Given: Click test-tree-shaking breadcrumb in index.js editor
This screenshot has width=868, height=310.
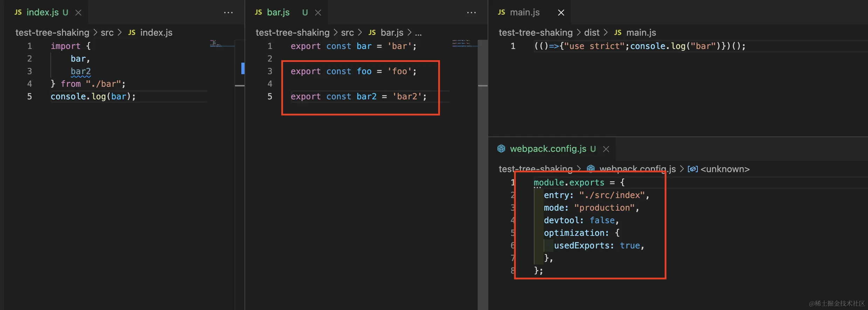Looking at the screenshot, I should point(52,33).
